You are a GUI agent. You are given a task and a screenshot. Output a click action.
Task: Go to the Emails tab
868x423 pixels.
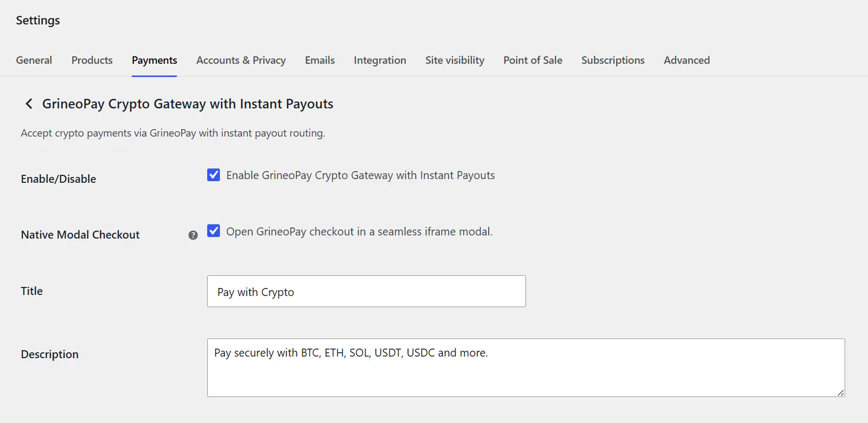coord(320,60)
